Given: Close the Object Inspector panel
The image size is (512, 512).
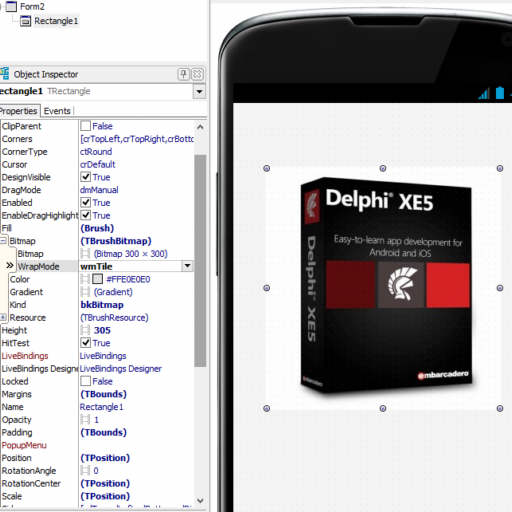Looking at the screenshot, I should point(197,74).
